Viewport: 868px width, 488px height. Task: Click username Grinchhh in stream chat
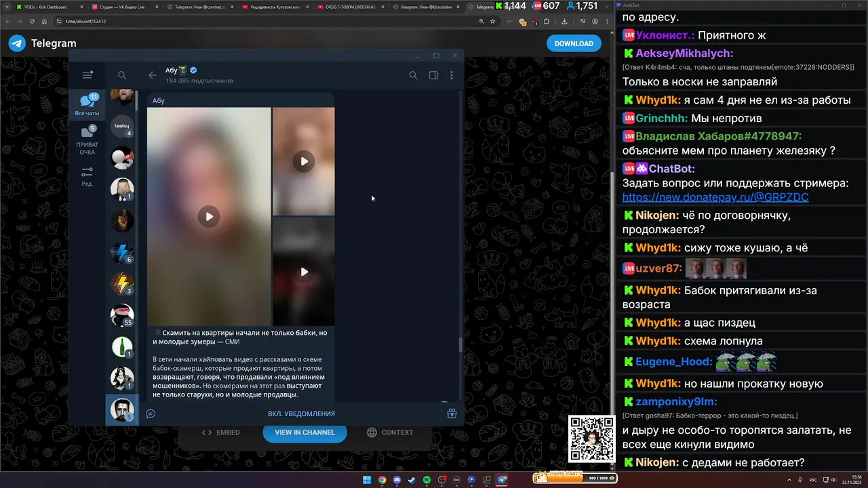[661, 118]
